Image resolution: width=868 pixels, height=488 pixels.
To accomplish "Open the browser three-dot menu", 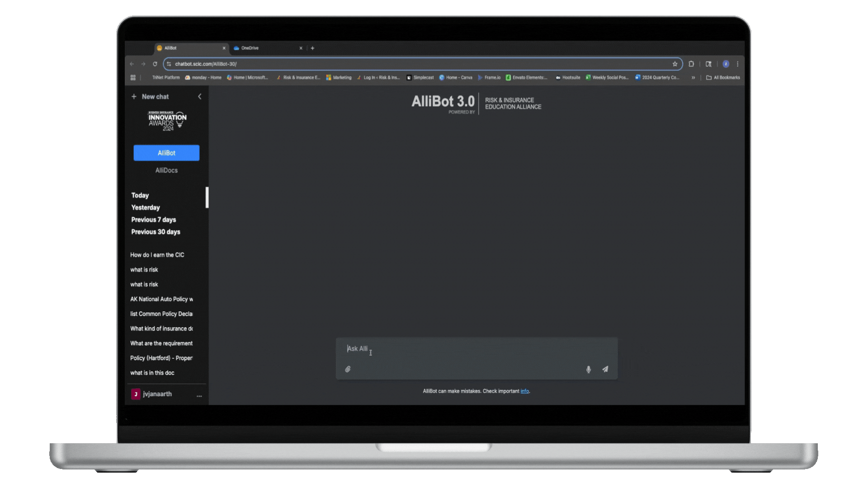I will click(x=737, y=64).
